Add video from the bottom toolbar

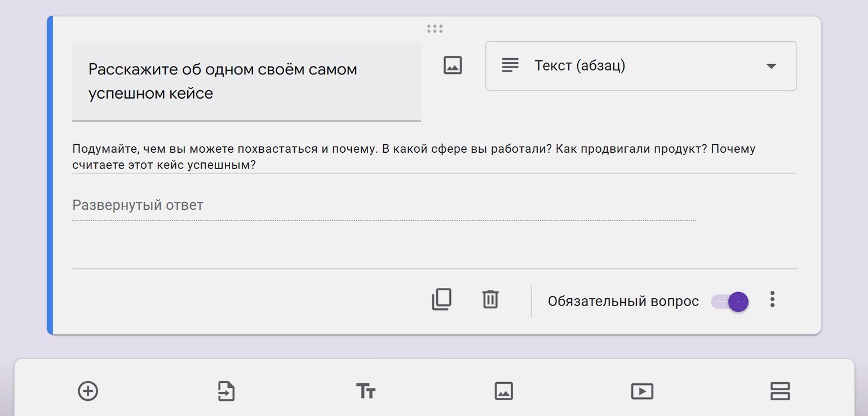pos(642,391)
